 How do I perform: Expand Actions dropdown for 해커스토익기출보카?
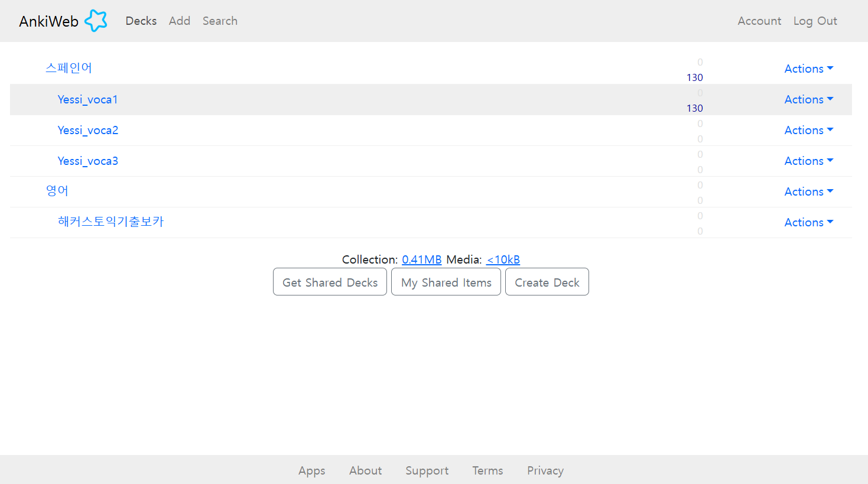click(809, 222)
